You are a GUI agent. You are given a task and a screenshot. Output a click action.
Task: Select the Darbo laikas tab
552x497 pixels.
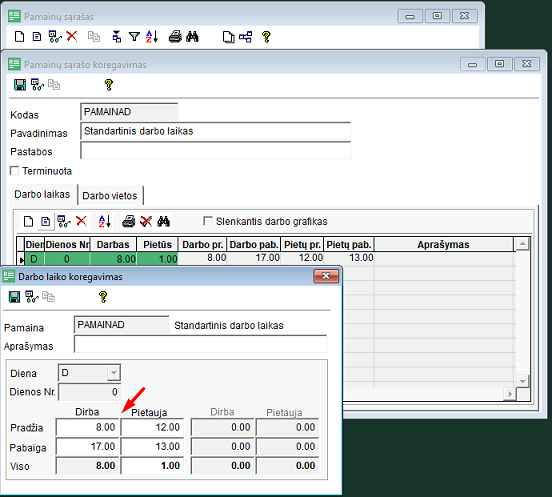[42, 194]
